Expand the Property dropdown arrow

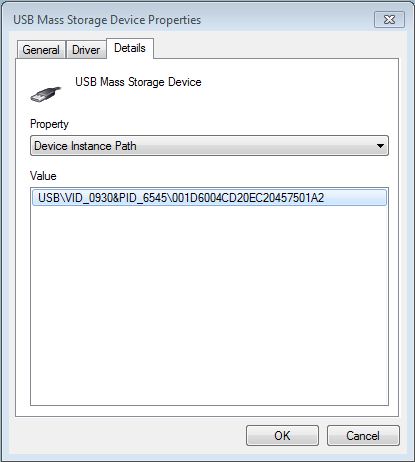click(x=380, y=146)
